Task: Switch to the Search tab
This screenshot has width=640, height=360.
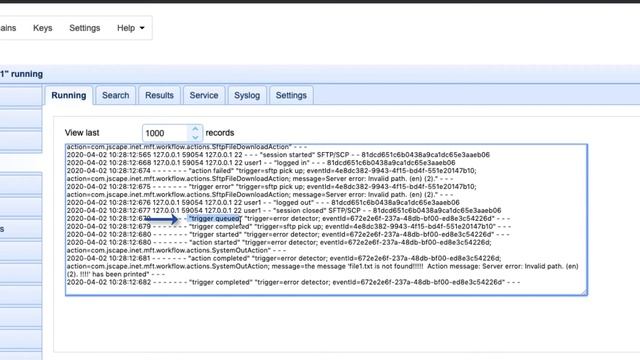Action: [x=116, y=96]
